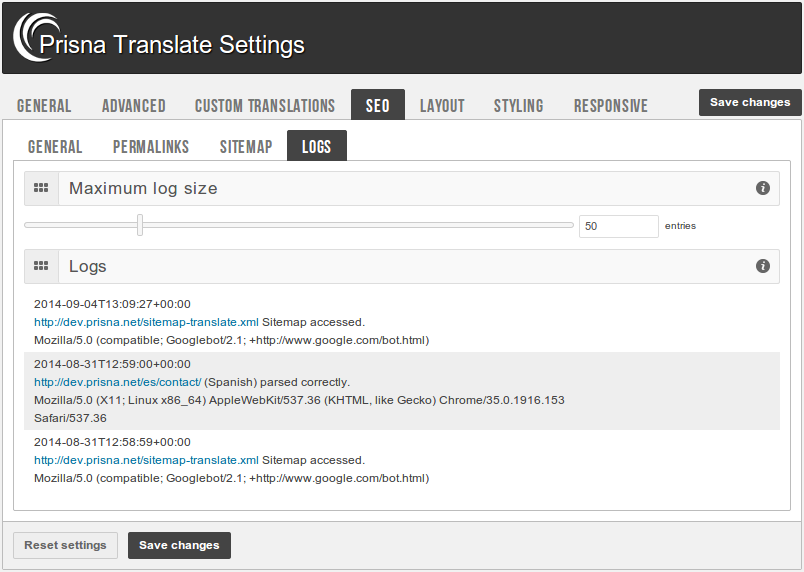Click the maximum log size slider handle

click(140, 225)
